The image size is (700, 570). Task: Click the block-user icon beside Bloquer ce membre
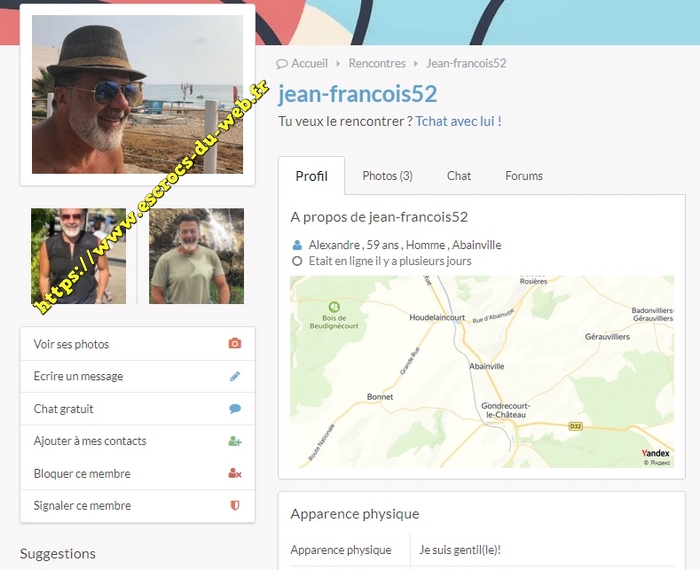coord(235,474)
